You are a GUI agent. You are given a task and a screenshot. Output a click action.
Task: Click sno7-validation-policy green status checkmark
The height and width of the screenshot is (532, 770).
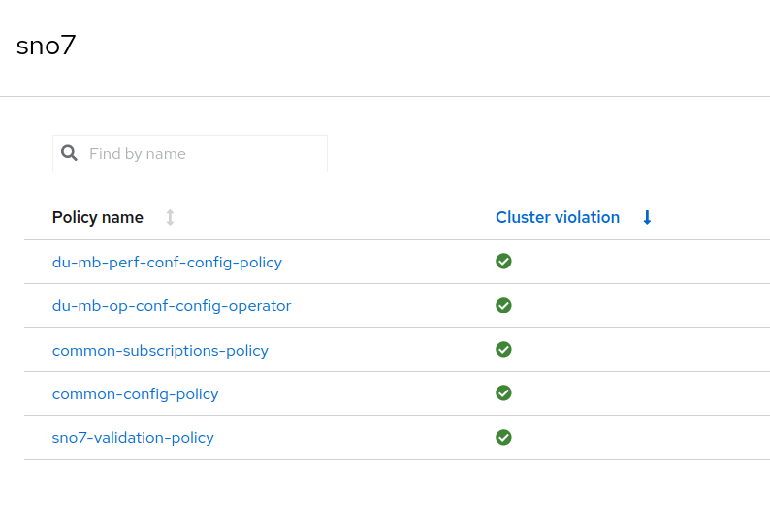503,437
